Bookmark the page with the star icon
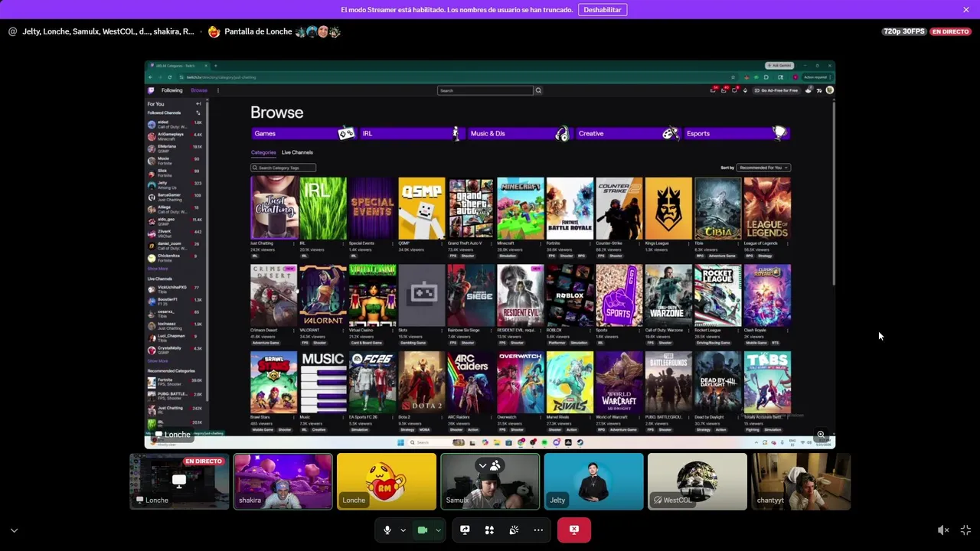This screenshot has width=980, height=551. pos(733,77)
